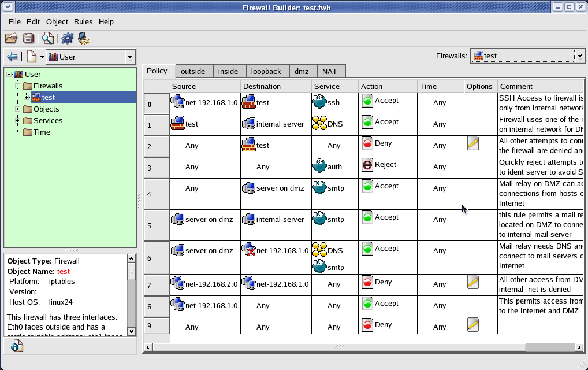This screenshot has width=588, height=370.
Task: Click net-192.168.2.0 source in rule 7
Action: (204, 284)
